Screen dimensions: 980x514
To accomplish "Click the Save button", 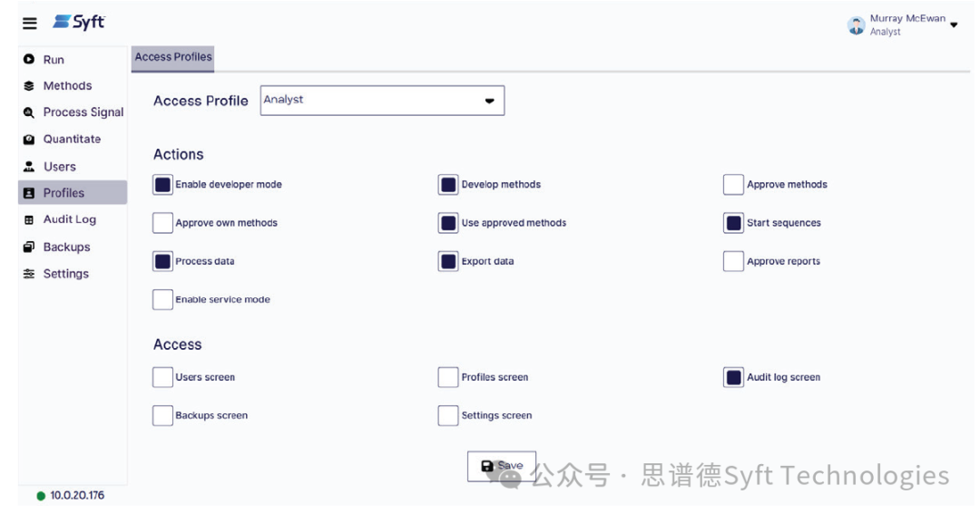I will coord(501,466).
